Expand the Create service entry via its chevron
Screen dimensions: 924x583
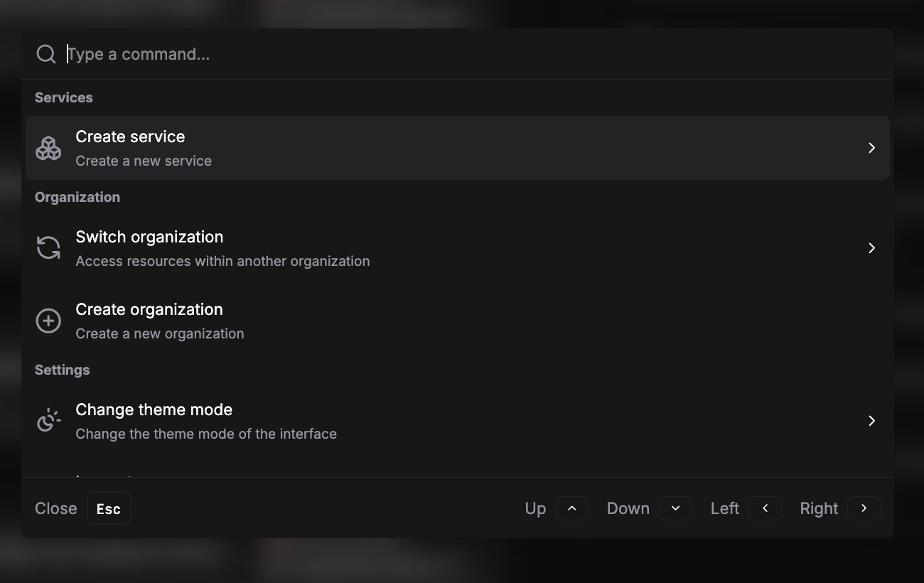tap(871, 148)
